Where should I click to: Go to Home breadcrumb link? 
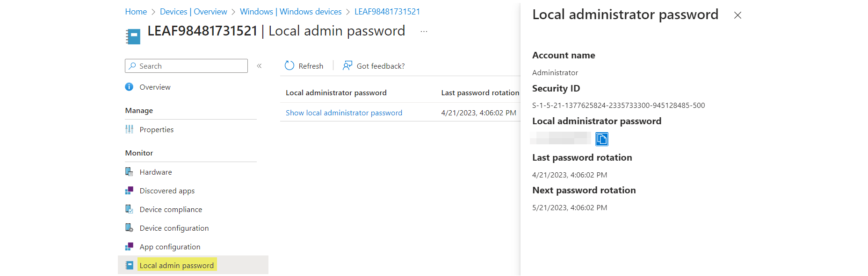coord(136,12)
